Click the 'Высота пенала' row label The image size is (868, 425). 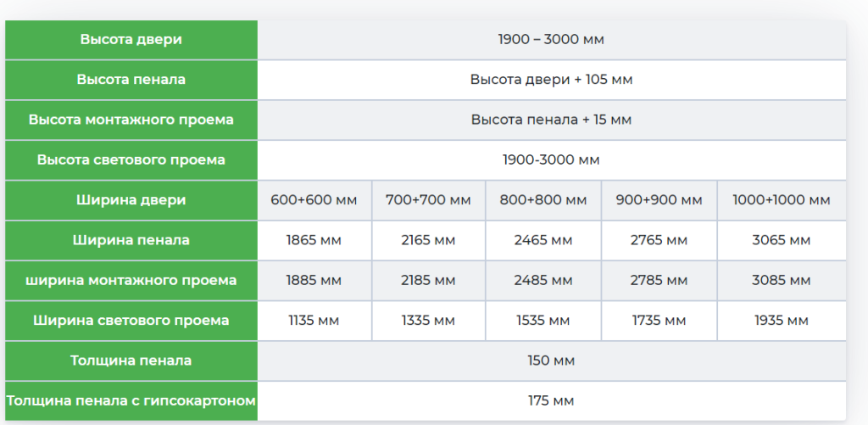tap(131, 80)
